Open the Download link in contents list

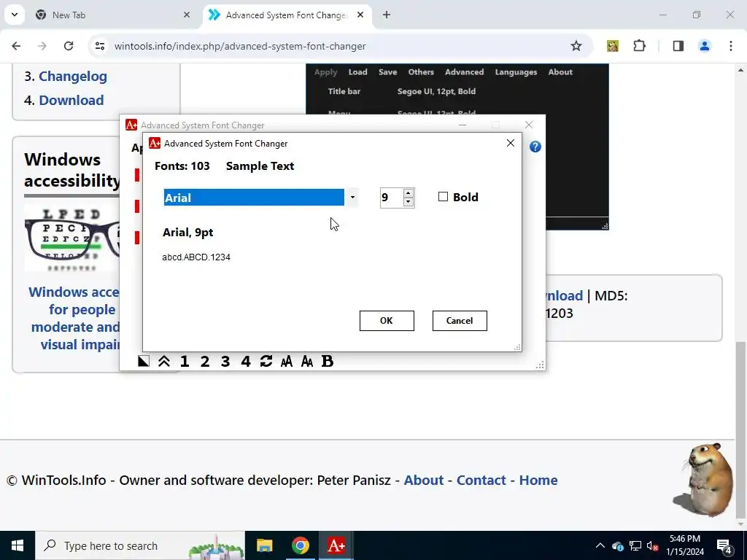click(x=71, y=100)
